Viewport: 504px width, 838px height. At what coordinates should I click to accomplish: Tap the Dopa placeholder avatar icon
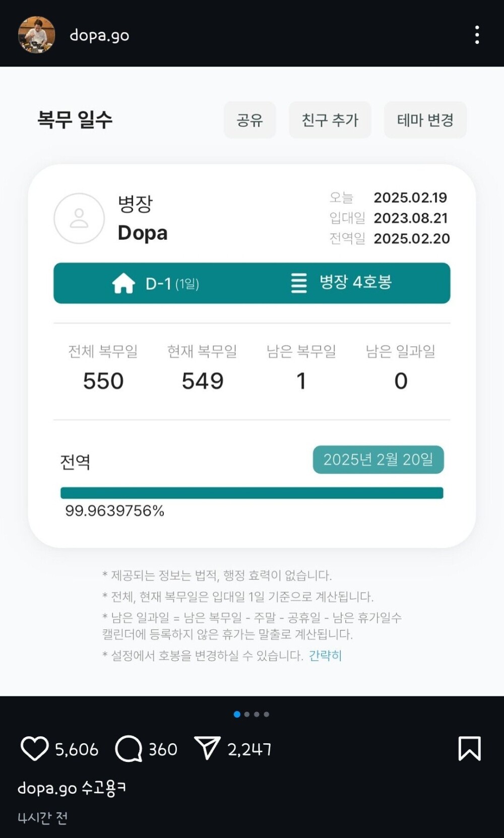(79, 219)
